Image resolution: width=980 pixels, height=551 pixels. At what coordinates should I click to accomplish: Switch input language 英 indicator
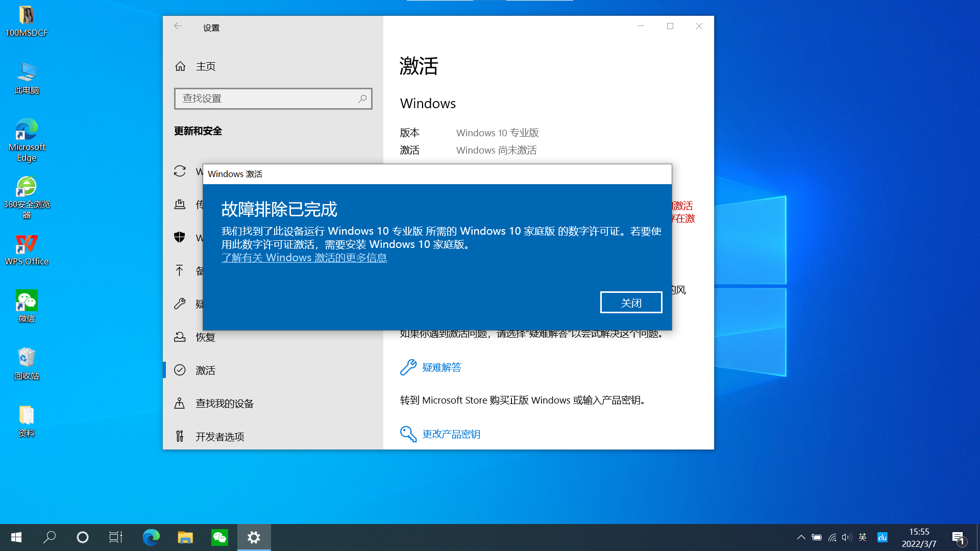863,537
